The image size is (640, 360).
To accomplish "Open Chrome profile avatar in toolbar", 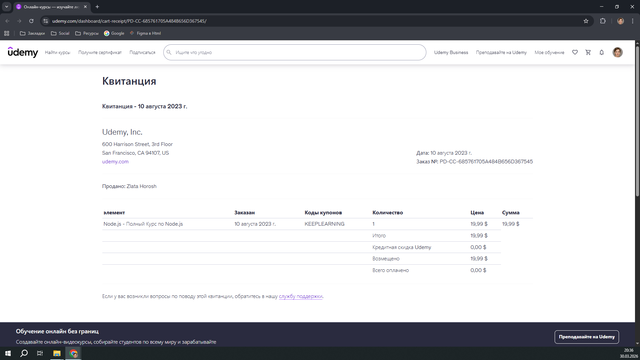I will click(x=620, y=21).
